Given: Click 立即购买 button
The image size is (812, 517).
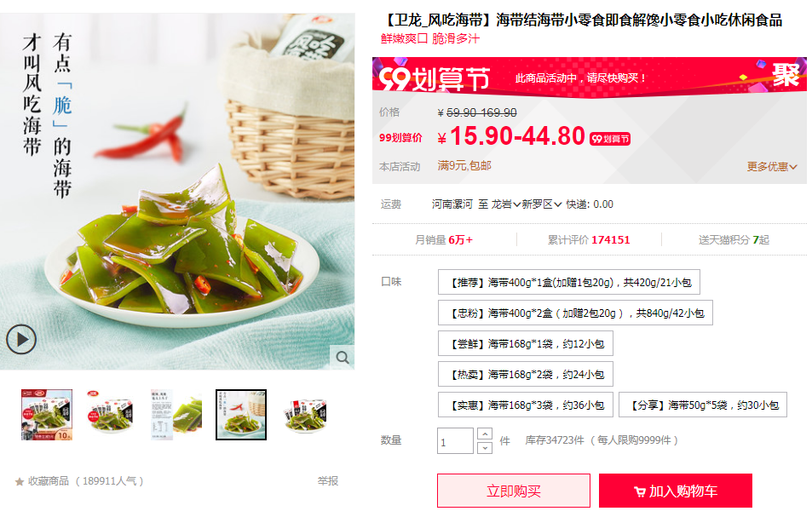Looking at the screenshot, I should [x=513, y=491].
